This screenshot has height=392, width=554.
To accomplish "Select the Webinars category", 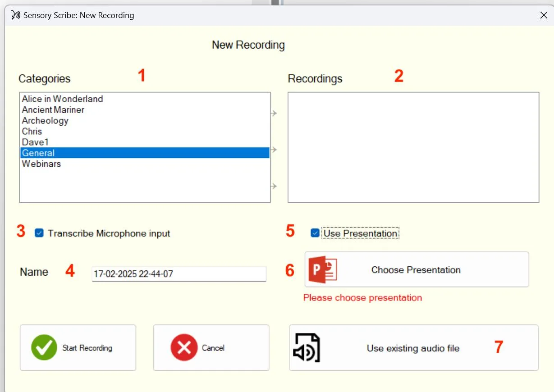I will (x=41, y=164).
